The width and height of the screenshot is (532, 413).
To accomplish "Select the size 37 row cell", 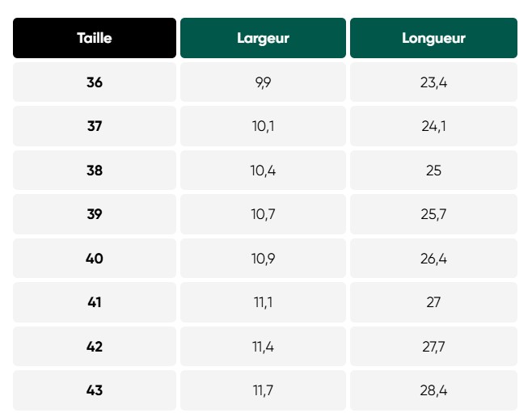I will tap(95, 126).
